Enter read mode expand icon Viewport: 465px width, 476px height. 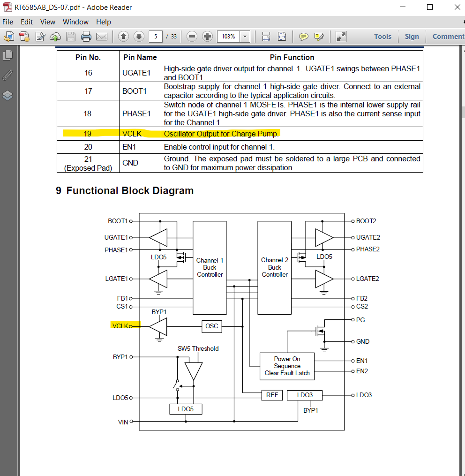341,37
